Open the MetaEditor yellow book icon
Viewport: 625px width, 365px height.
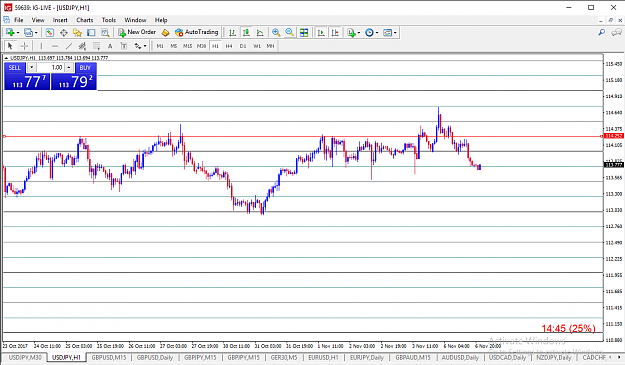pos(165,33)
